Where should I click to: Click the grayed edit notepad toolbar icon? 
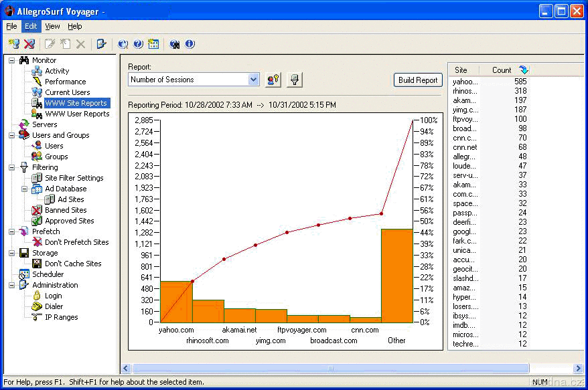50,44
